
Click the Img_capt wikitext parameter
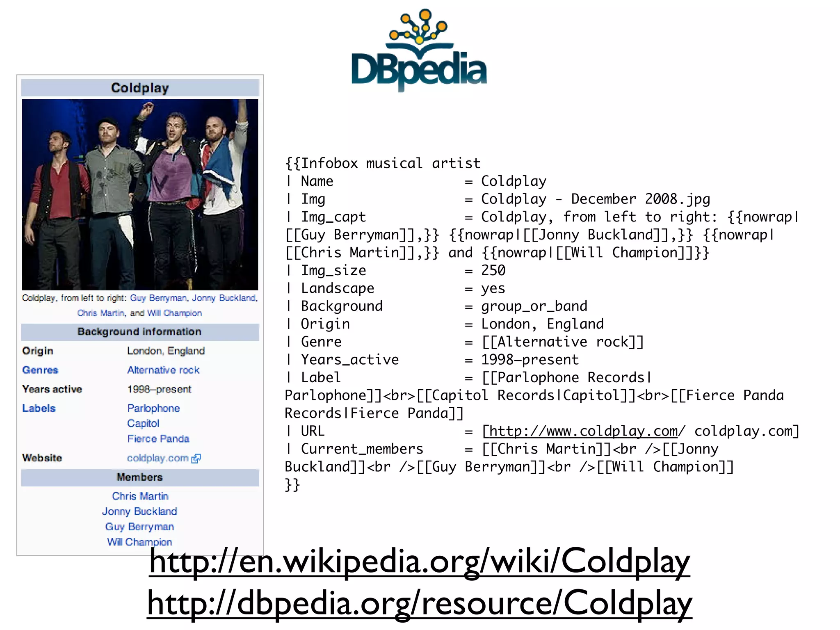pos(333,217)
